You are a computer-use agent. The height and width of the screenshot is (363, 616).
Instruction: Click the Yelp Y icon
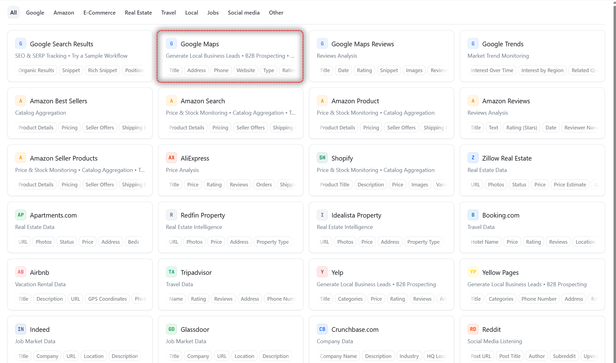point(322,272)
